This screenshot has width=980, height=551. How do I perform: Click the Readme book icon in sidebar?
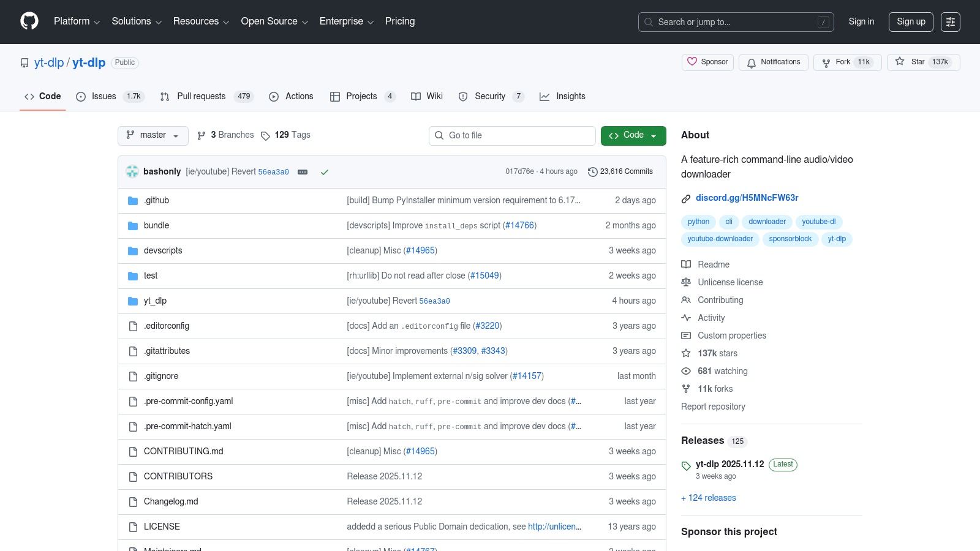pos(686,264)
